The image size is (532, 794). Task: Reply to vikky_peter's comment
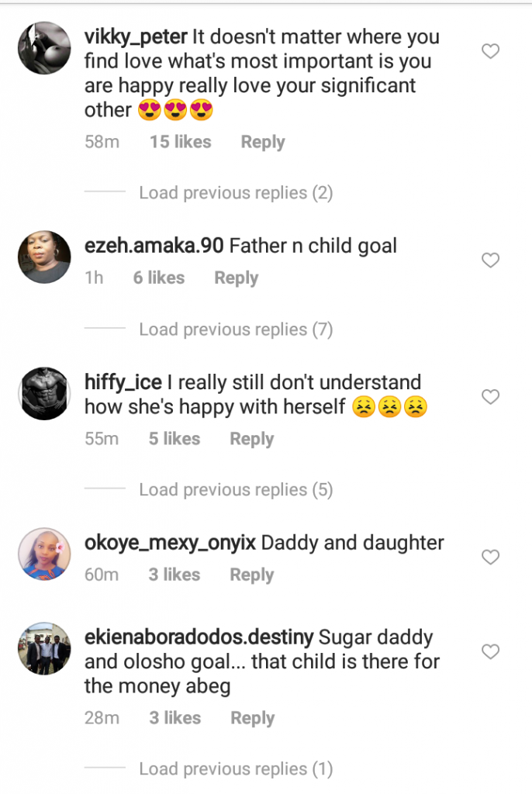point(263,142)
